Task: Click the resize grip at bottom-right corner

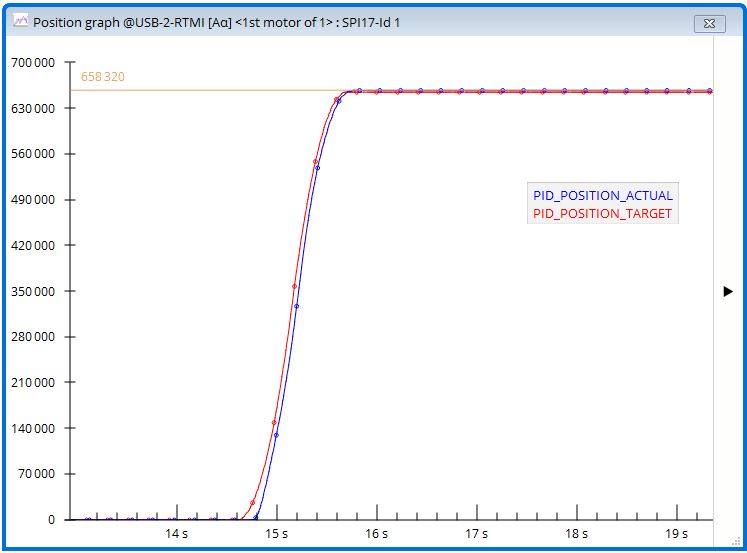Action: coord(736,542)
